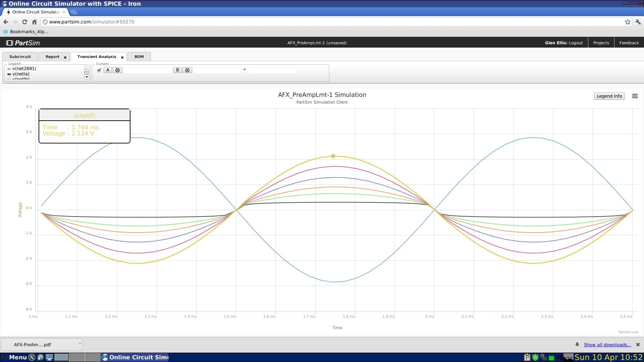Click the v(netlf) data point marker

click(333, 156)
